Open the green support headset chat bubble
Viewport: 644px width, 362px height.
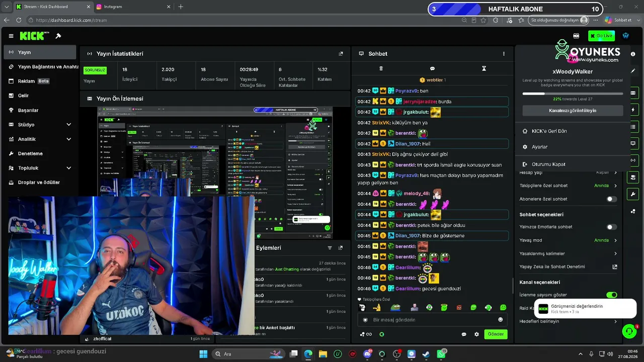(x=629, y=331)
